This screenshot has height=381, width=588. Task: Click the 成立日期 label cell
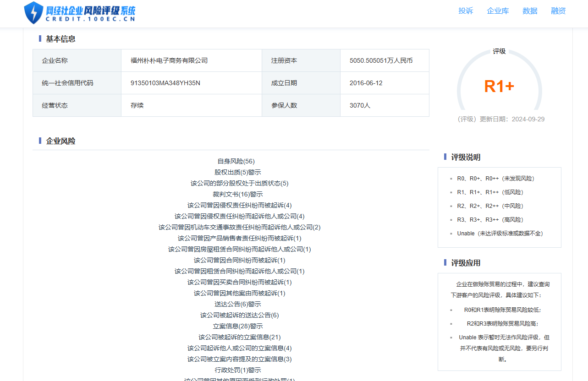click(x=301, y=83)
